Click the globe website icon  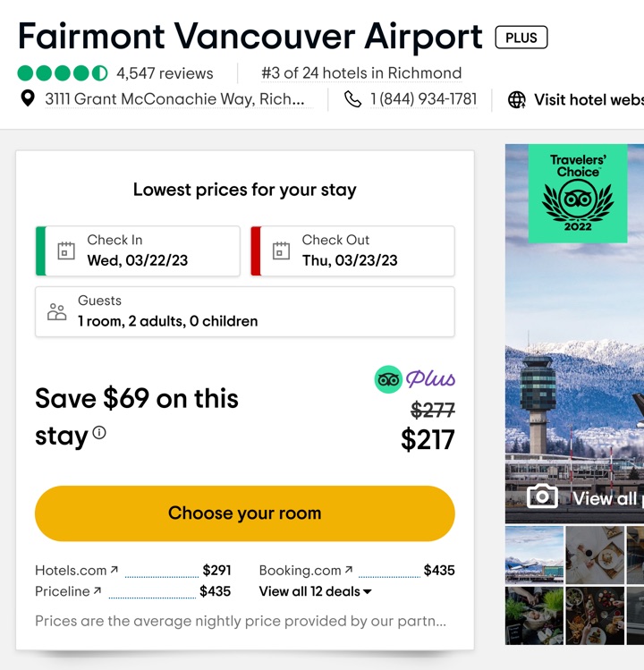(x=517, y=100)
